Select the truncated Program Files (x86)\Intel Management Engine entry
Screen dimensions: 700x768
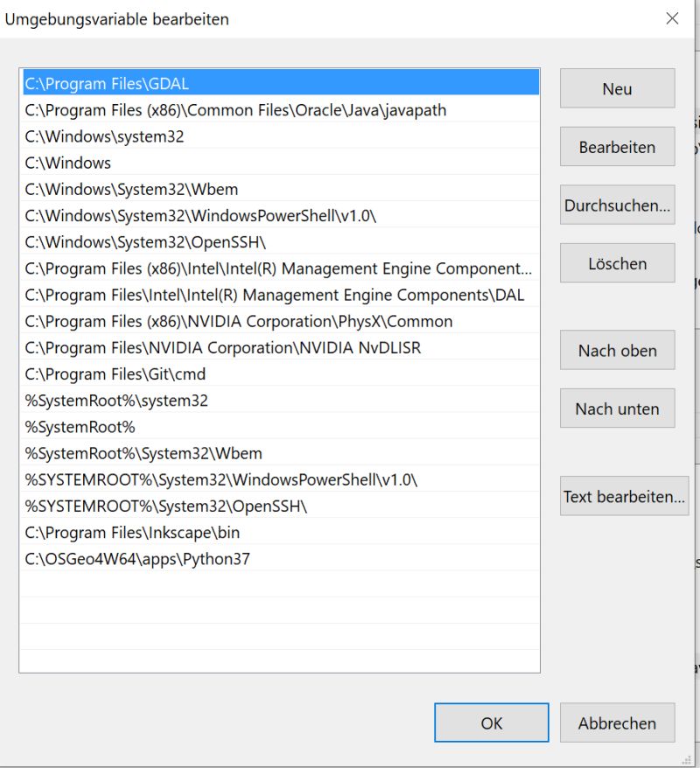coord(281,269)
